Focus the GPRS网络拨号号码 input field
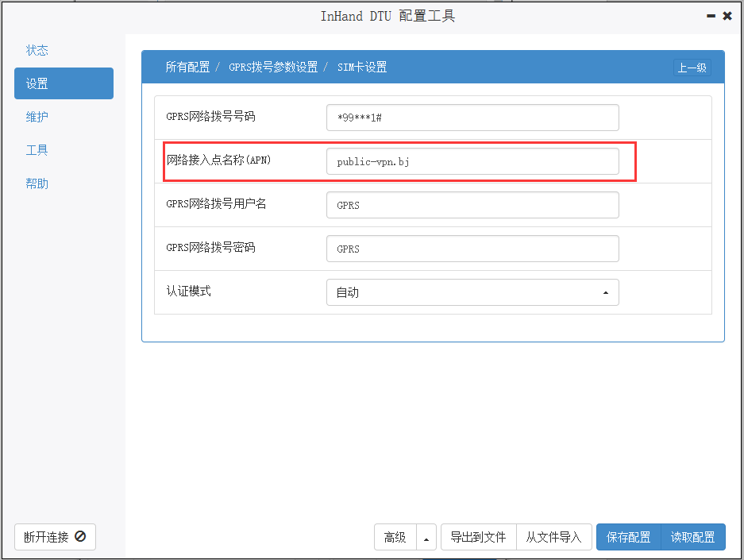This screenshot has height=560, width=744. tap(472, 118)
